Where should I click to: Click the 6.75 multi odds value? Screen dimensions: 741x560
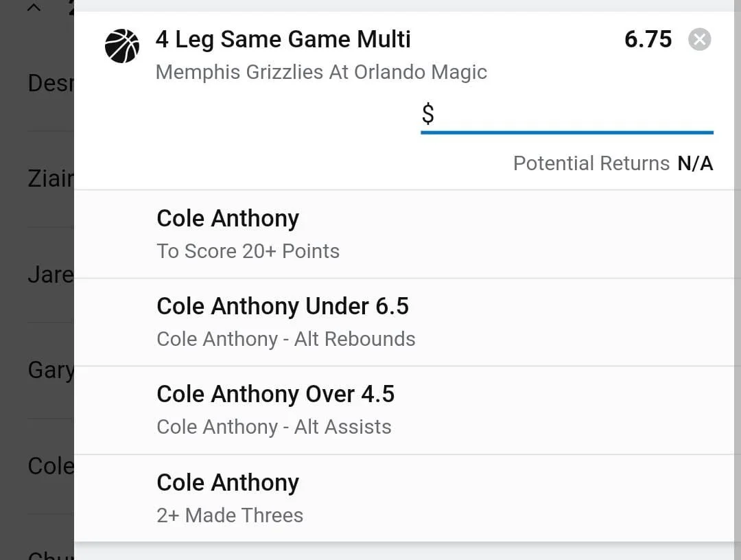[648, 39]
